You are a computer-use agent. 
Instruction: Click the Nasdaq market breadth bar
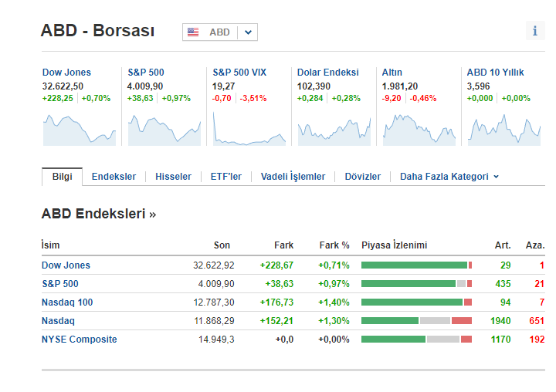pyautogui.click(x=416, y=321)
